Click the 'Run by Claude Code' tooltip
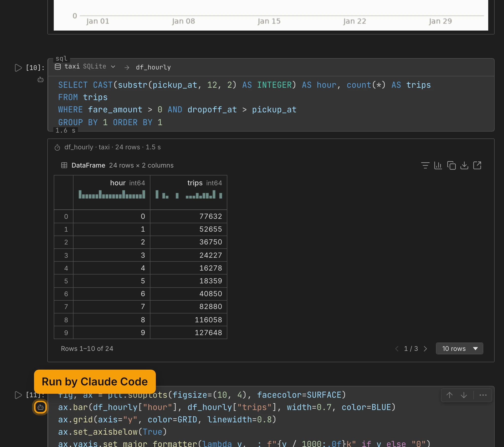The width and height of the screenshot is (504, 447). click(x=95, y=381)
